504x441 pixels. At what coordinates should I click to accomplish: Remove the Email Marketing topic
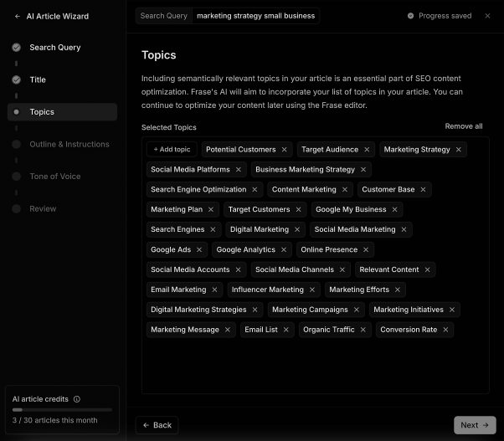(x=214, y=290)
